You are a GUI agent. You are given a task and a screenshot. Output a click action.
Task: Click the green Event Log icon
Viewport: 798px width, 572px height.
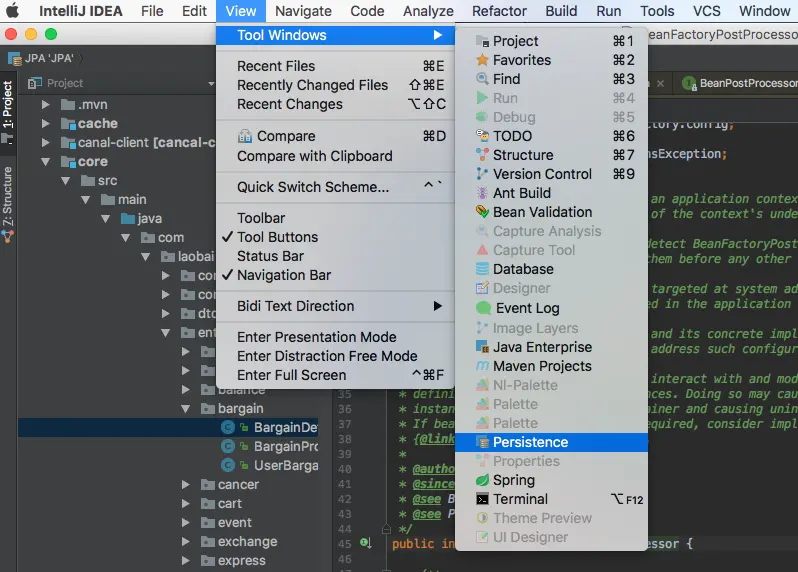(x=483, y=308)
